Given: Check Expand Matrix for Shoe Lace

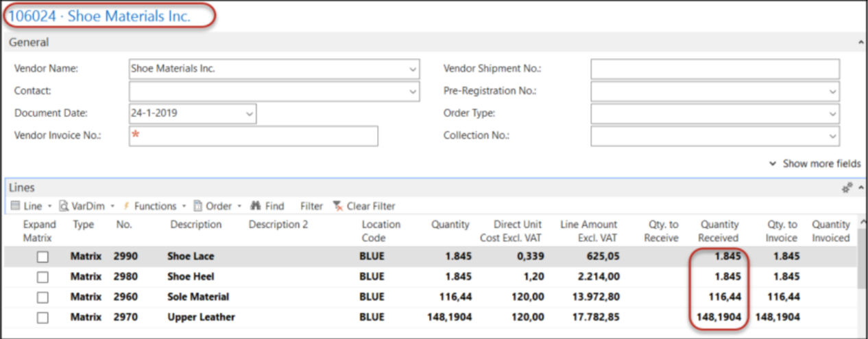Looking at the screenshot, I should 43,257.
